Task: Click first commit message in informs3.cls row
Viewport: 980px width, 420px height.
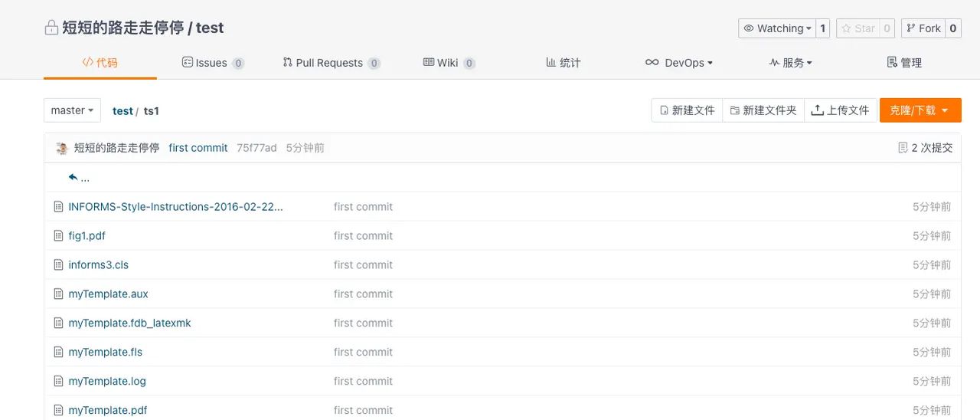Action: point(363,265)
